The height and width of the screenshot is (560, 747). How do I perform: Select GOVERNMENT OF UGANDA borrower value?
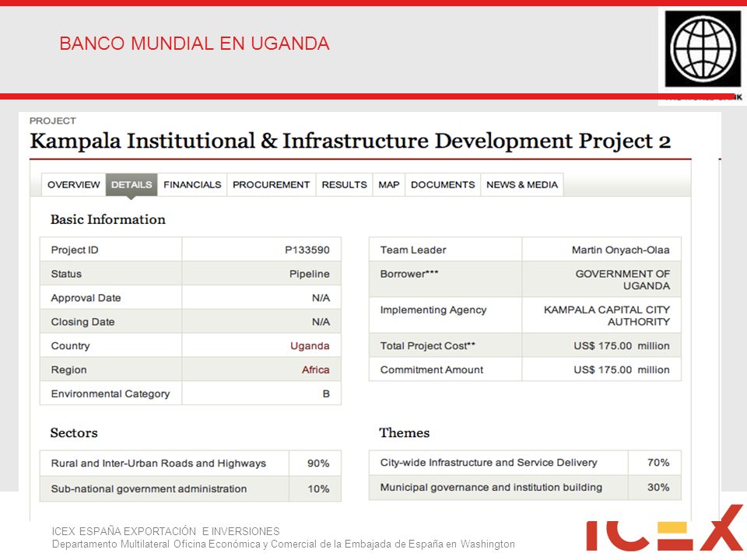(622, 280)
